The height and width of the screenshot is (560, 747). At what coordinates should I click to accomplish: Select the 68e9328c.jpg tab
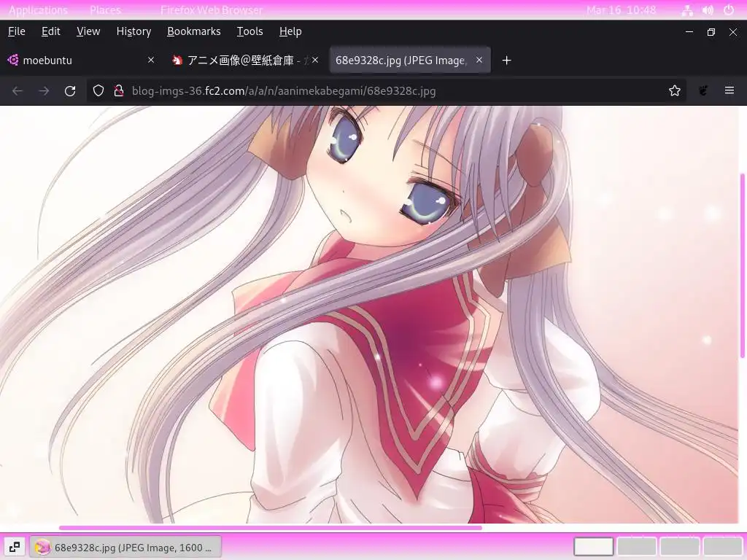point(410,60)
